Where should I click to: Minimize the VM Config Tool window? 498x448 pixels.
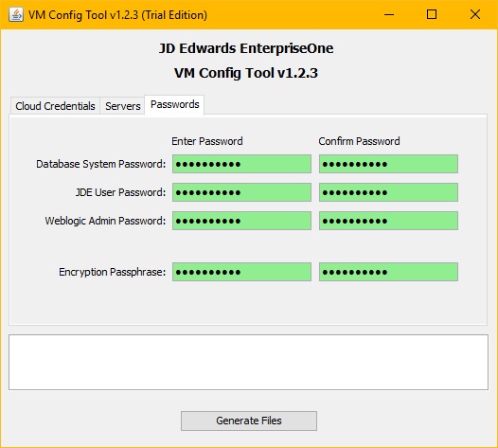click(x=389, y=14)
